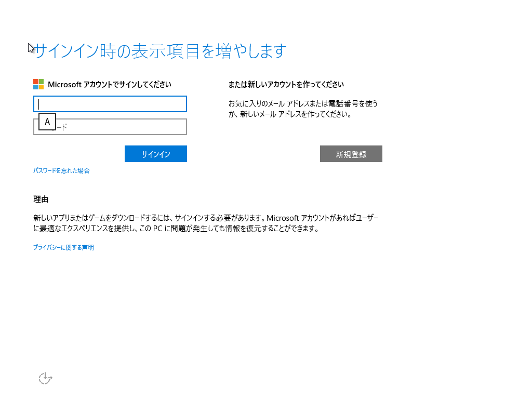Focus the email address input field
This screenshot has width=532, height=399.
tap(110, 104)
